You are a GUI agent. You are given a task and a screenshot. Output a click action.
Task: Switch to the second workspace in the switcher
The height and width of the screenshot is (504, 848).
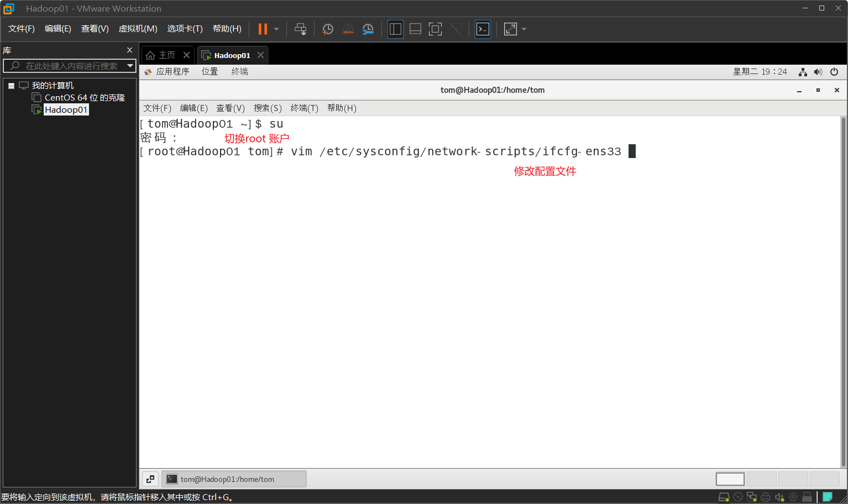point(761,479)
